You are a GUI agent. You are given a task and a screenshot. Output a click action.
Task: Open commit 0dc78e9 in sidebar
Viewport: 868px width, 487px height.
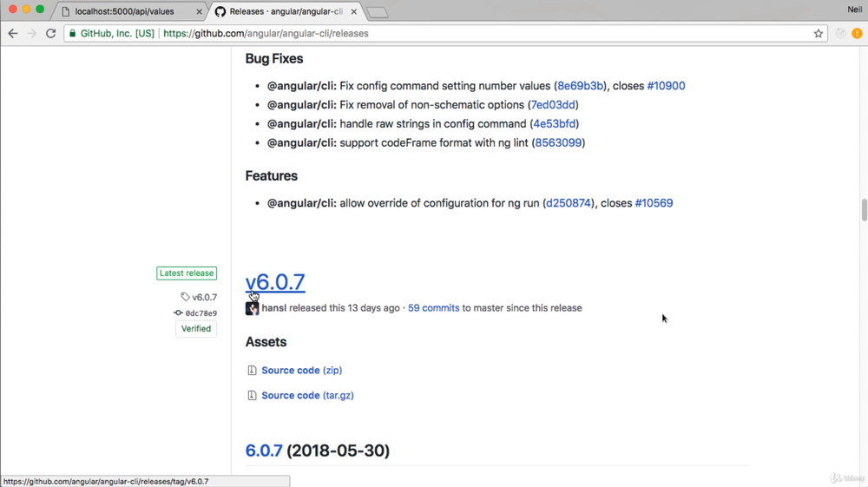(x=201, y=313)
